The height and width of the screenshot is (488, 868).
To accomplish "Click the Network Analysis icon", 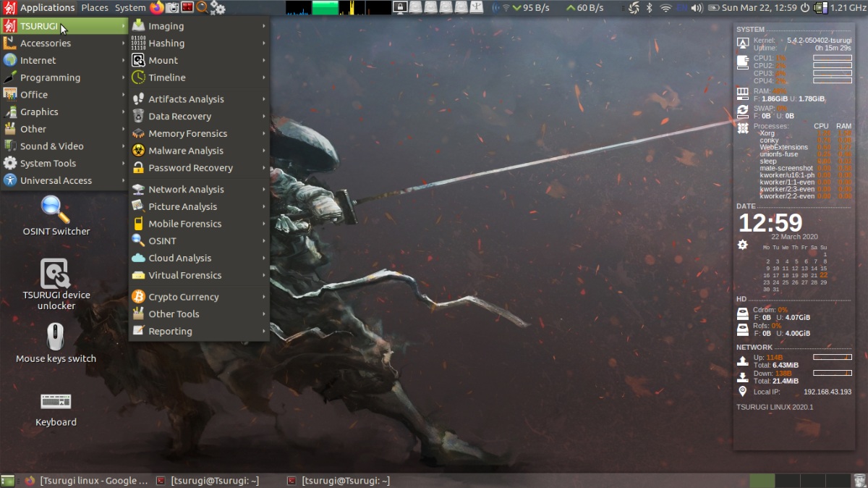I will (x=138, y=189).
